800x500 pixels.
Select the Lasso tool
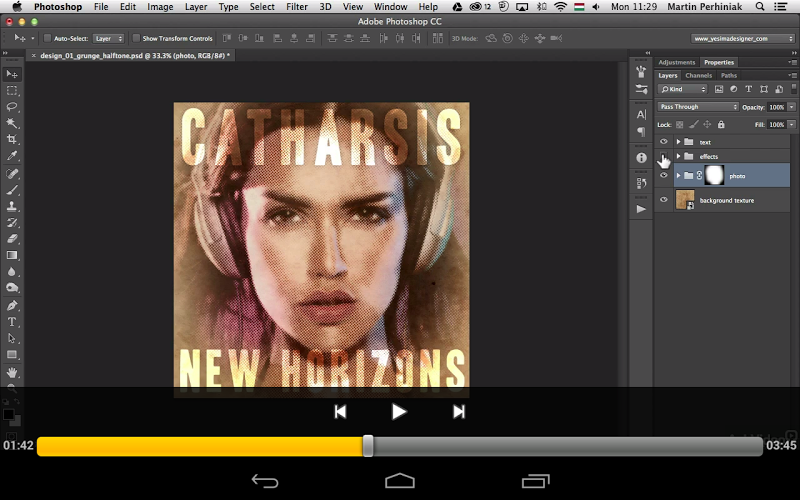point(12,107)
